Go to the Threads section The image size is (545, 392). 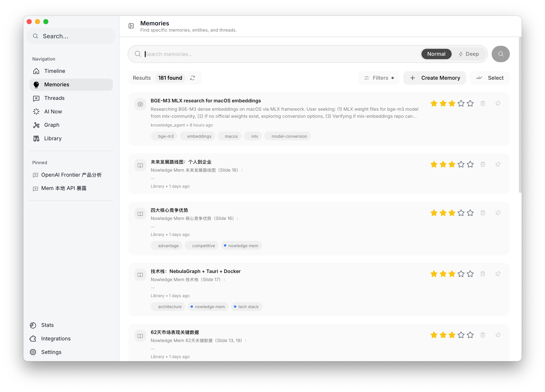tap(54, 98)
